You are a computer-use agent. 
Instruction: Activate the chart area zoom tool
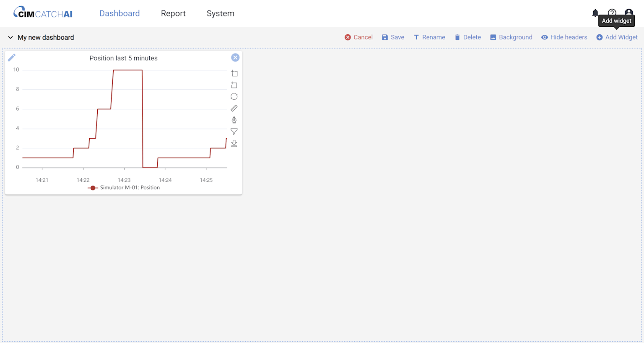pyautogui.click(x=234, y=73)
